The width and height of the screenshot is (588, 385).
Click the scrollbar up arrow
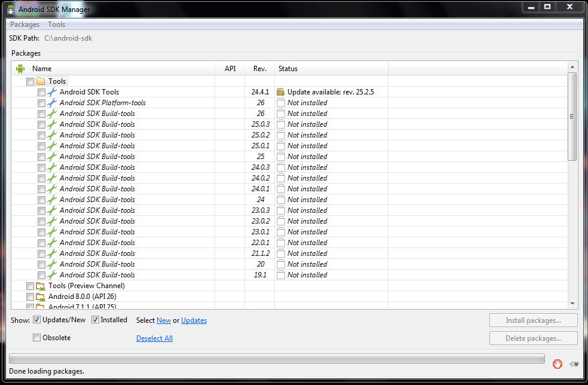[572, 67]
